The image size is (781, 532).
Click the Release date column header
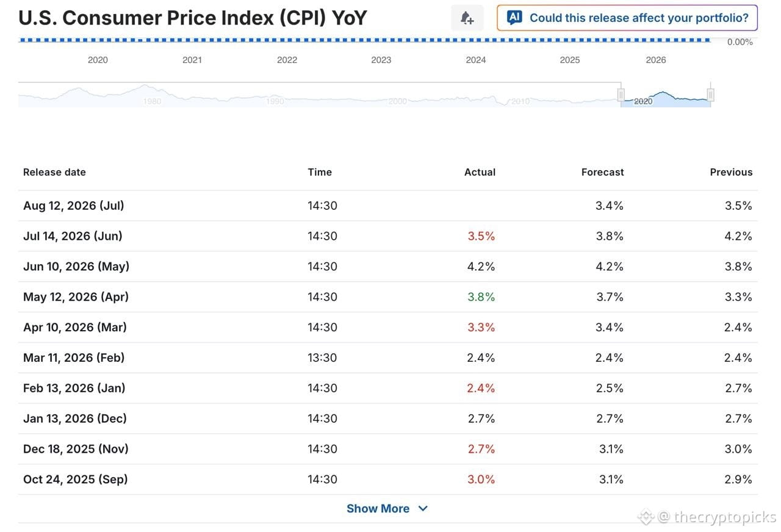[54, 172]
